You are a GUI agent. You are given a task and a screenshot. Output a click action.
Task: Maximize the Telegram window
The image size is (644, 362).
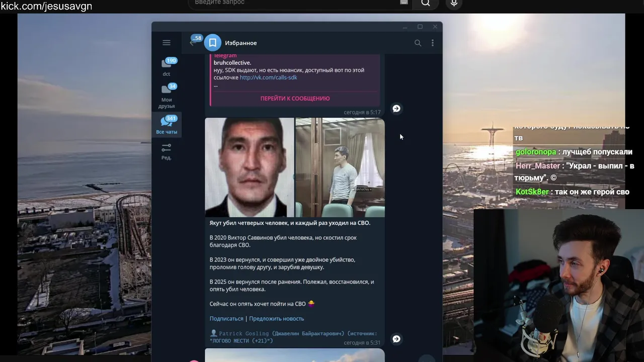(x=420, y=27)
